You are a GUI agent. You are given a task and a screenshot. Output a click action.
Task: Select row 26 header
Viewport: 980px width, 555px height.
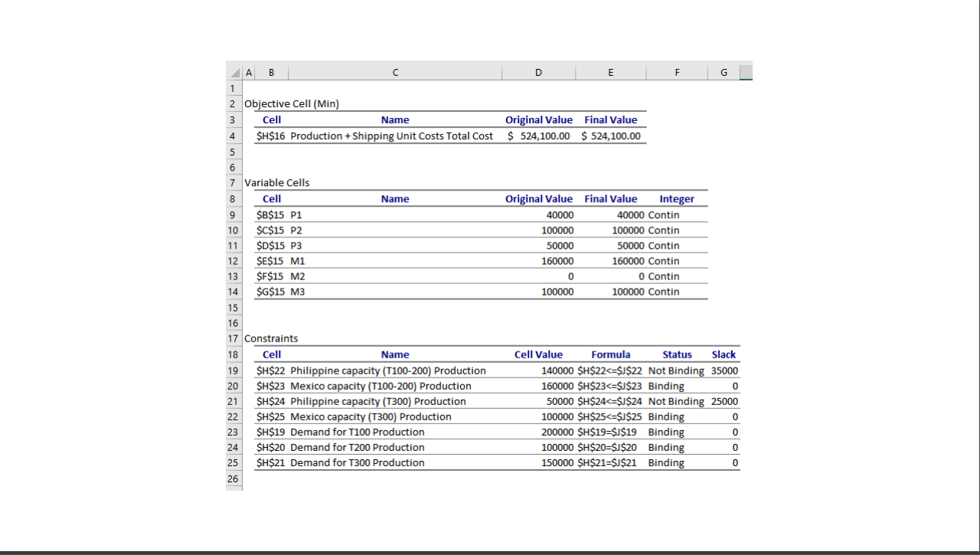tap(233, 478)
